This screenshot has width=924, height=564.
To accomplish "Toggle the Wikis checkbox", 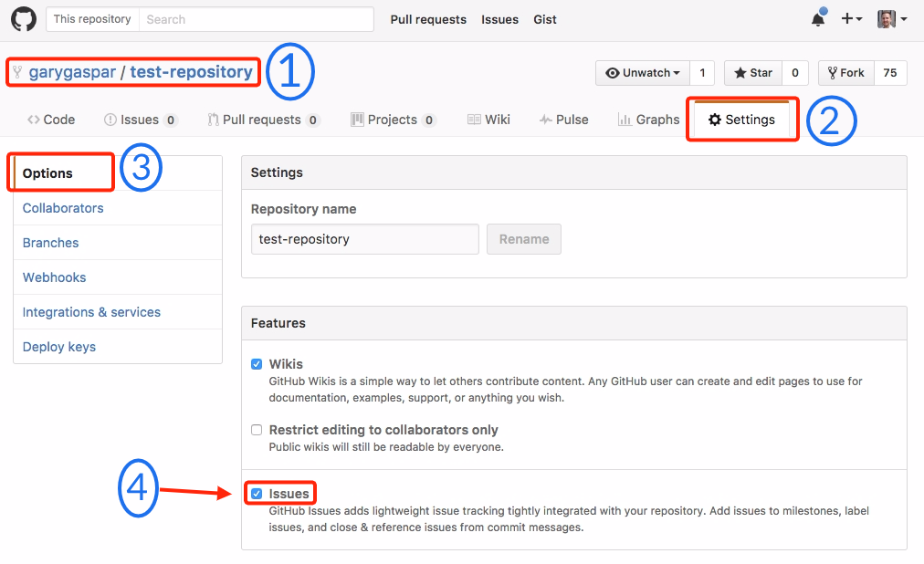I will [257, 364].
